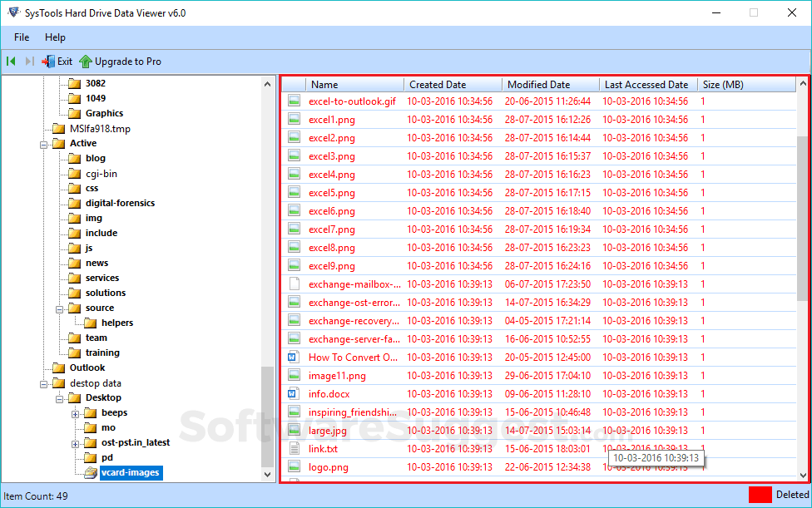Select the excel3.png file name
Screen dimensions: 812x508
(x=332, y=156)
